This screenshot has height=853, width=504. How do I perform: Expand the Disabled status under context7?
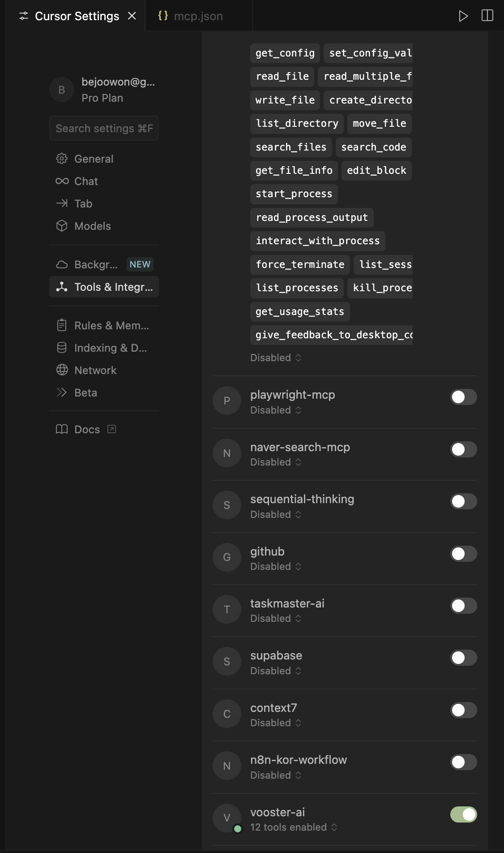[276, 723]
